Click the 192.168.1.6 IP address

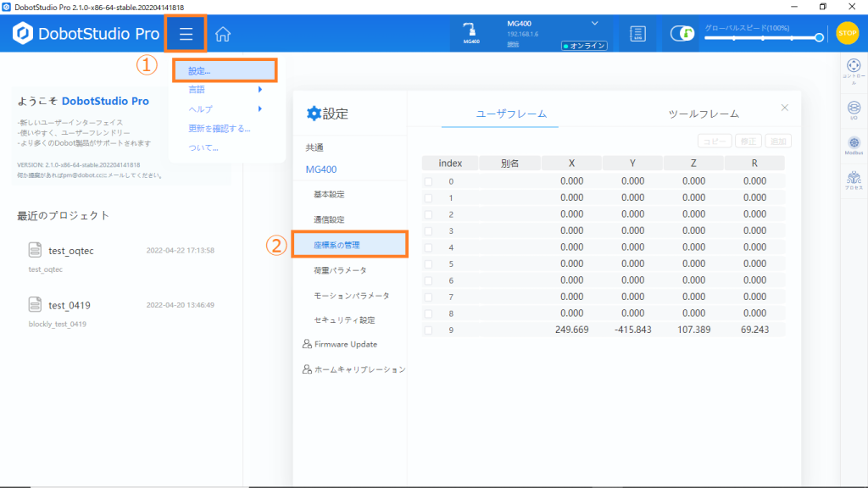tap(522, 34)
